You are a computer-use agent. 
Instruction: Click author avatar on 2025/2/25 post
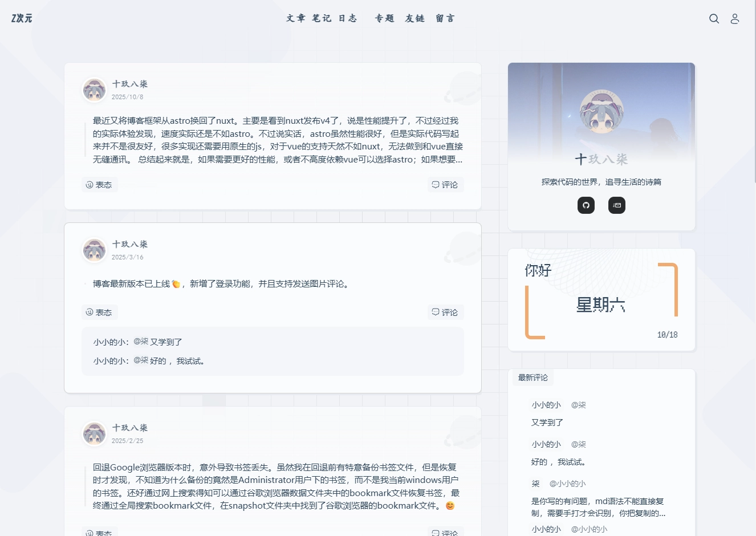tap(94, 434)
